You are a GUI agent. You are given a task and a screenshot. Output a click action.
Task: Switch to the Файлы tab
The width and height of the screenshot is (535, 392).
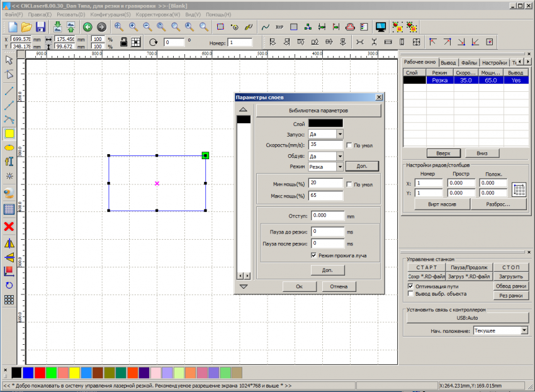pyautogui.click(x=468, y=63)
